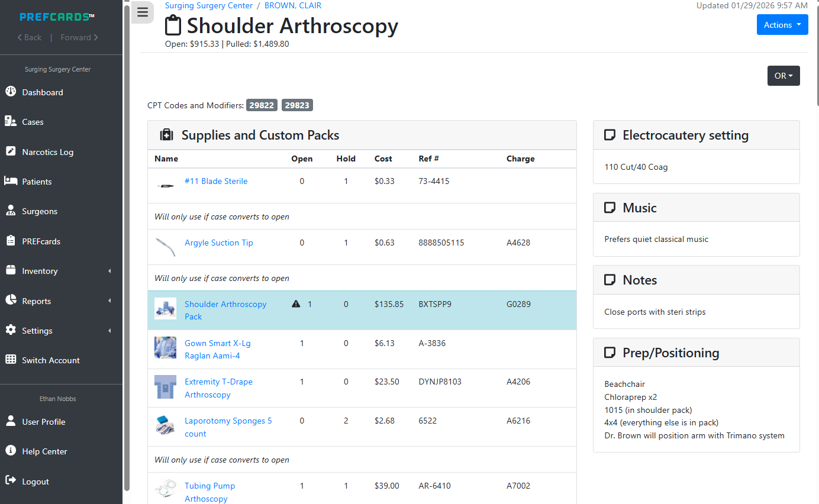Click the User Profile person icon

tap(11, 421)
